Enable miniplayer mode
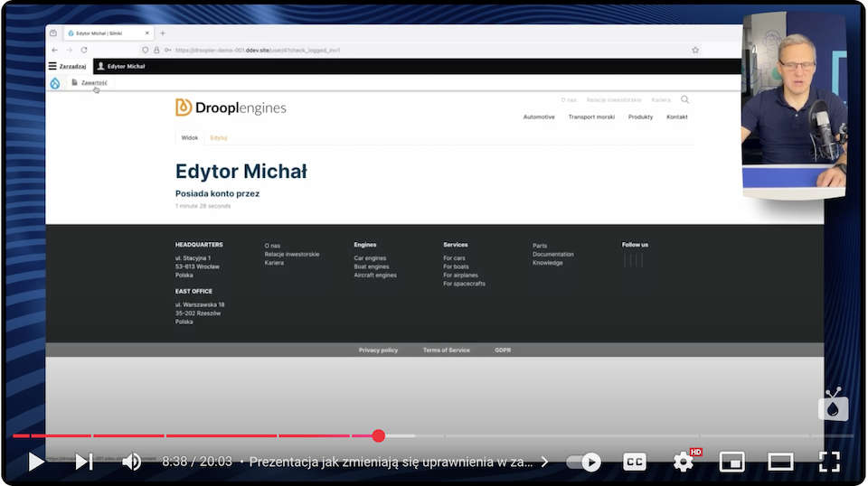Image resolution: width=868 pixels, height=486 pixels. [731, 462]
